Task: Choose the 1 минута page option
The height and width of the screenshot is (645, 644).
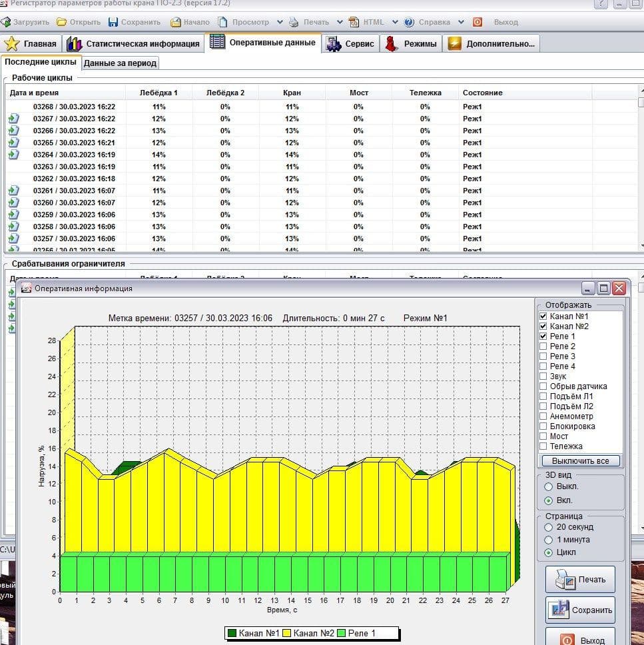Action: [548, 540]
